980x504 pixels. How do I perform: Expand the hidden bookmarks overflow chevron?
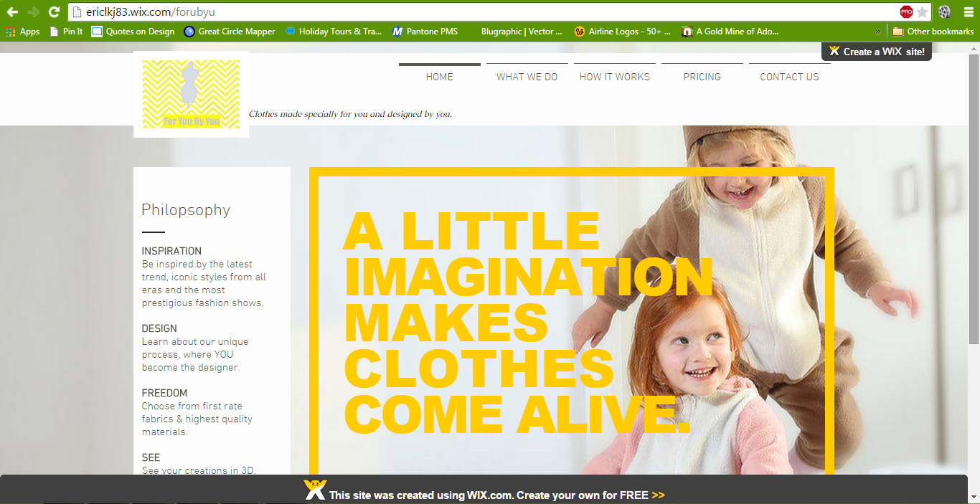pyautogui.click(x=878, y=32)
